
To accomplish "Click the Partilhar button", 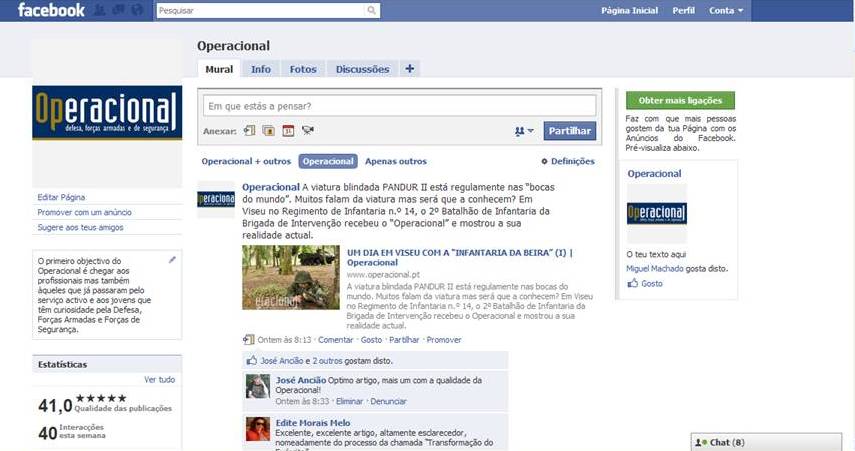I will [570, 131].
